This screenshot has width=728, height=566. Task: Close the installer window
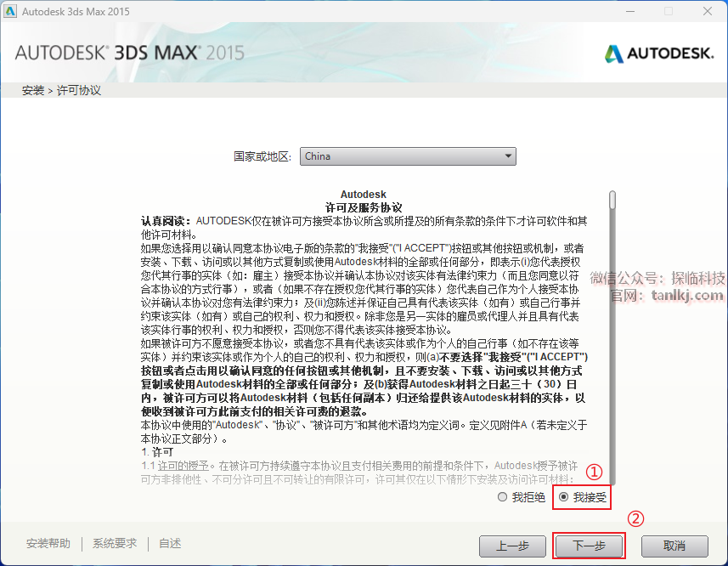tap(707, 11)
